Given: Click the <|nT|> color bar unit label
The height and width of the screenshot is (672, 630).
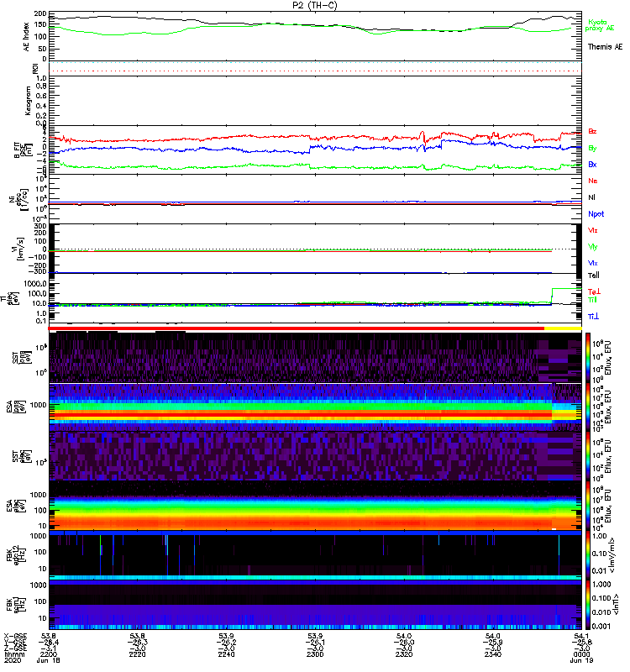Looking at the screenshot, I should (x=616, y=604).
